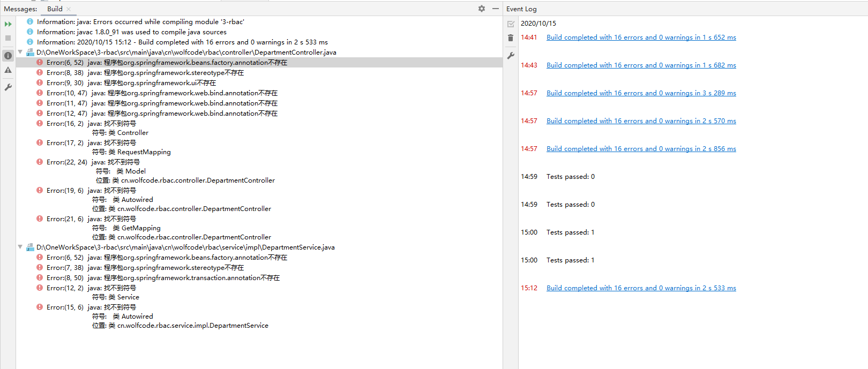Open the 15:12 build completed 2 s 533 ms link

point(641,288)
